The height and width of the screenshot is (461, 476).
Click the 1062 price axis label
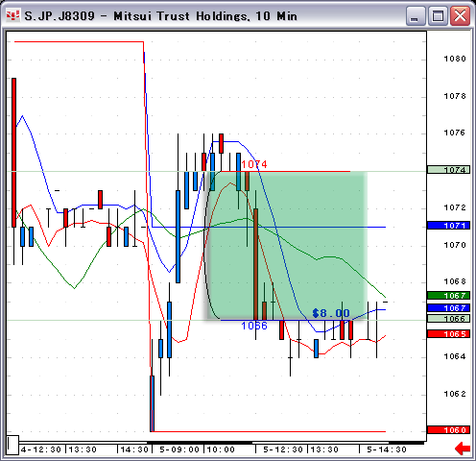[x=455, y=394]
